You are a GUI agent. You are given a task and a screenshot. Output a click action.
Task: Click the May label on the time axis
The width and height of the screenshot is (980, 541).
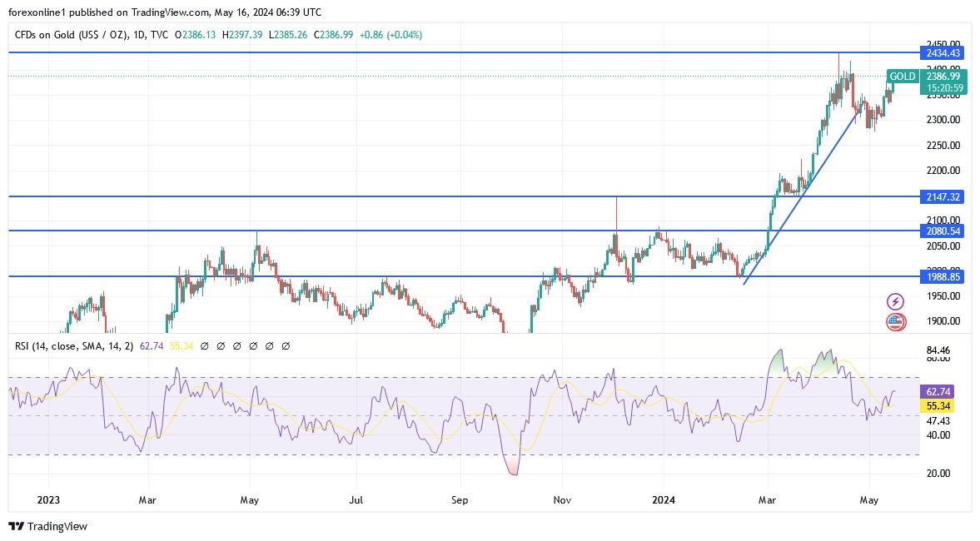point(868,500)
